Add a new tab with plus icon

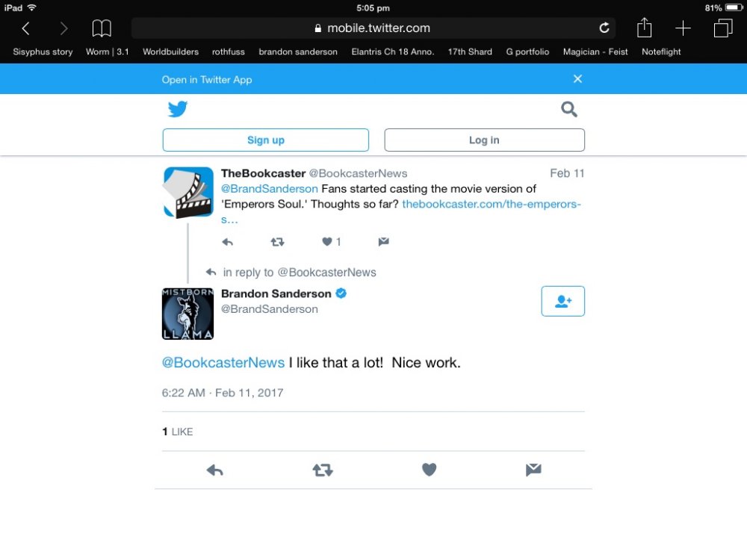(683, 28)
